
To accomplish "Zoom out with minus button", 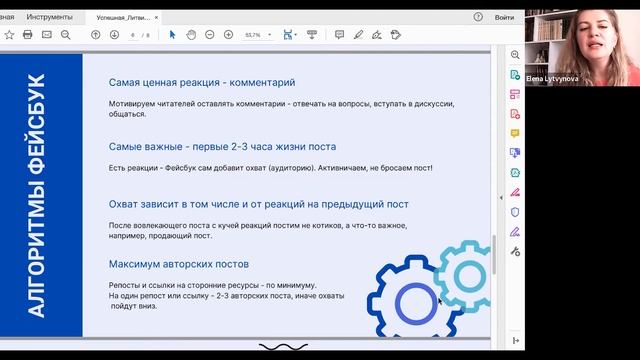I will [x=209, y=35].
